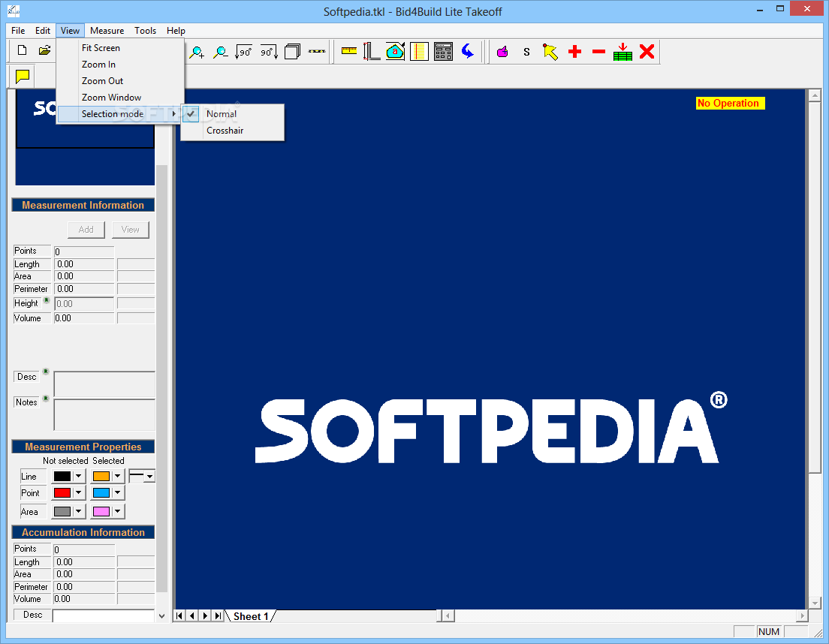Screen dimensions: 829x644
Task: Switch to Sheet 1 tab
Action: (251, 616)
